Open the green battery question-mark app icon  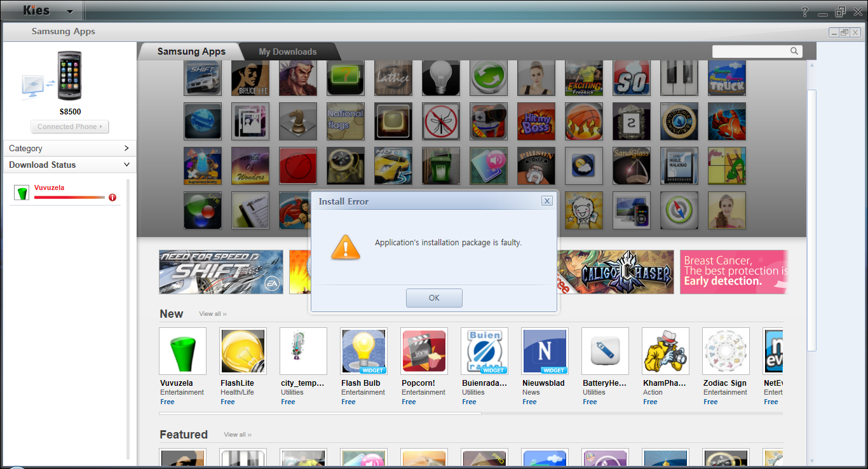[x=346, y=77]
